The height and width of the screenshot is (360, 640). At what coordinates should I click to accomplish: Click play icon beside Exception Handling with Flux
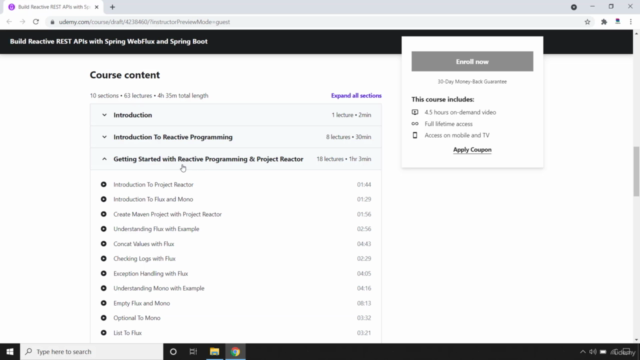coord(104,273)
